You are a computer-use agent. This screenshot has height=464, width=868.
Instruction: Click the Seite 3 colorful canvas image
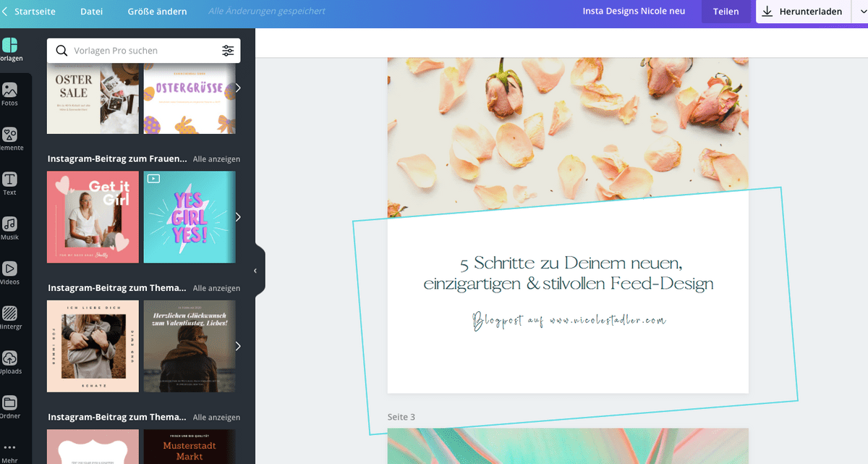point(568,446)
